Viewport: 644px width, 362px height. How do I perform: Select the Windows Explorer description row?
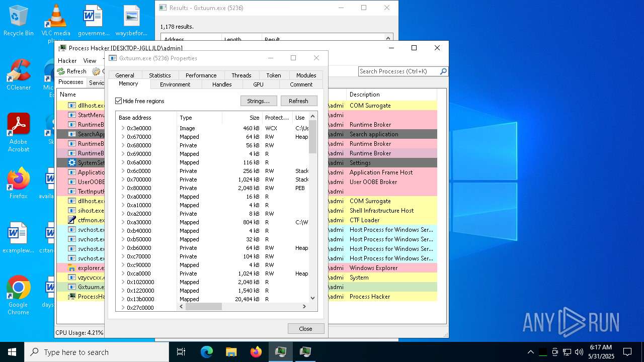click(373, 268)
